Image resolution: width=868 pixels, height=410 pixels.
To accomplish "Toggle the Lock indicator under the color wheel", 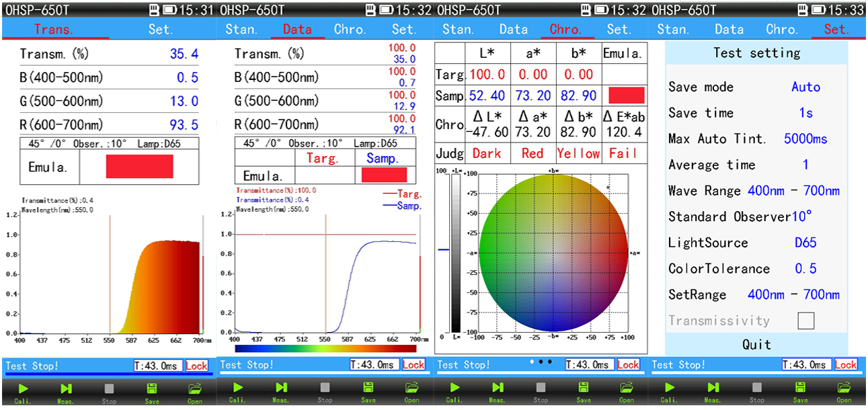I will pyautogui.click(x=628, y=365).
